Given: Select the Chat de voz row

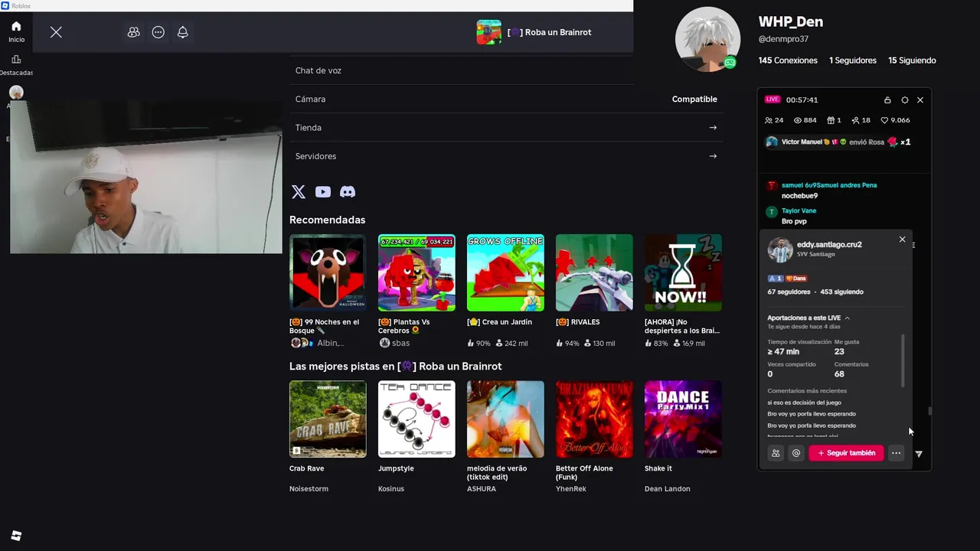Looking at the screenshot, I should 506,70.
